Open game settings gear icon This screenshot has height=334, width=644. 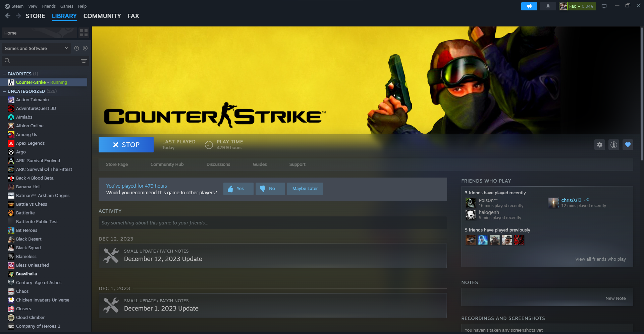click(599, 145)
